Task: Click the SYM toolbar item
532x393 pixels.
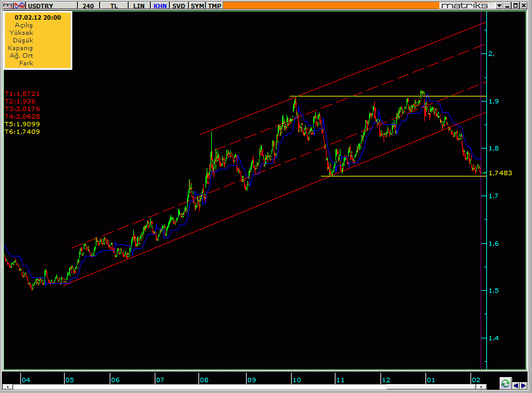Action: (198, 6)
